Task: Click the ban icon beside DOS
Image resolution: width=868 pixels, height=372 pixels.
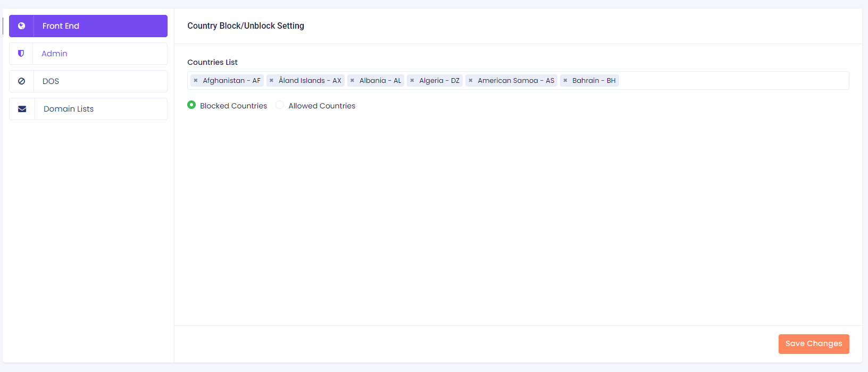Action: [x=22, y=81]
